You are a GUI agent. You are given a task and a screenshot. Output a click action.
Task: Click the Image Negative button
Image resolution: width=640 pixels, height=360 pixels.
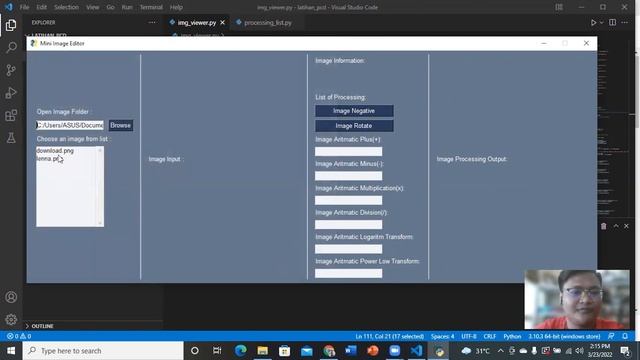354,111
